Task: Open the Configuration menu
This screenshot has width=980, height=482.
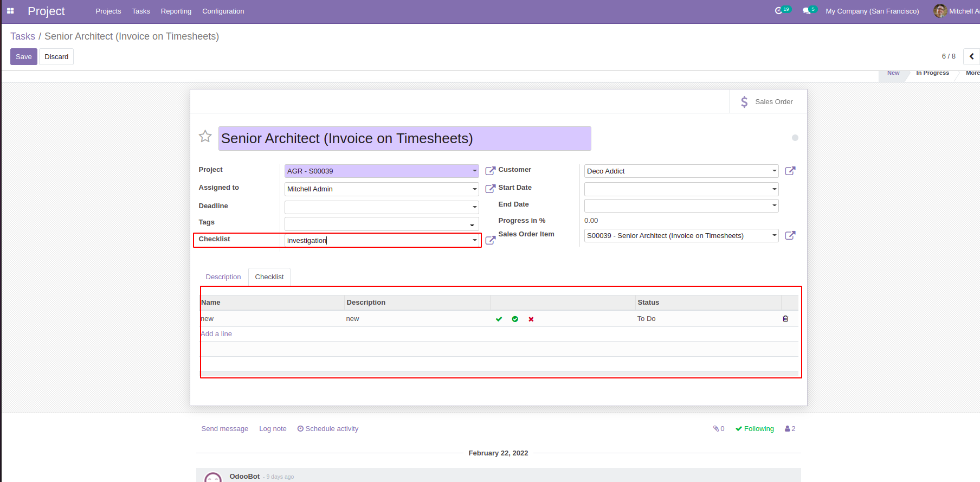Action: click(223, 11)
